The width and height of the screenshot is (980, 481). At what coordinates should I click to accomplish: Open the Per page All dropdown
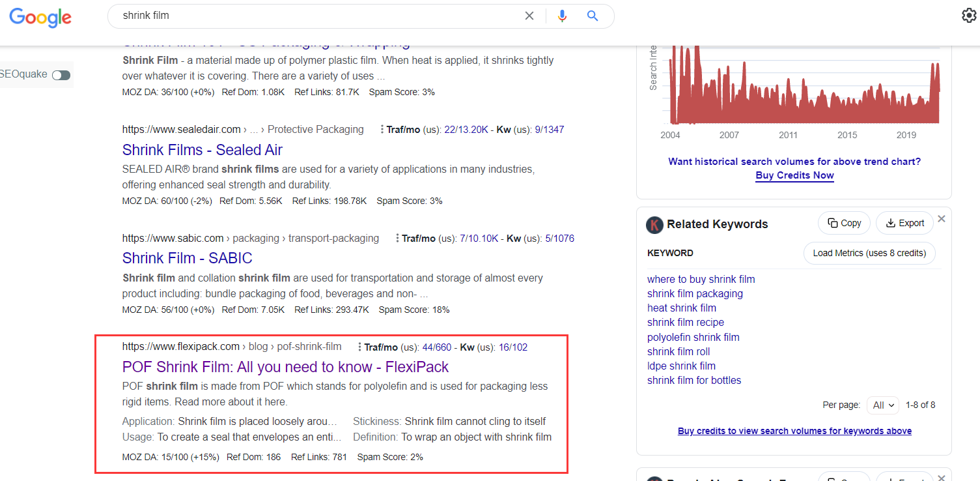point(883,405)
